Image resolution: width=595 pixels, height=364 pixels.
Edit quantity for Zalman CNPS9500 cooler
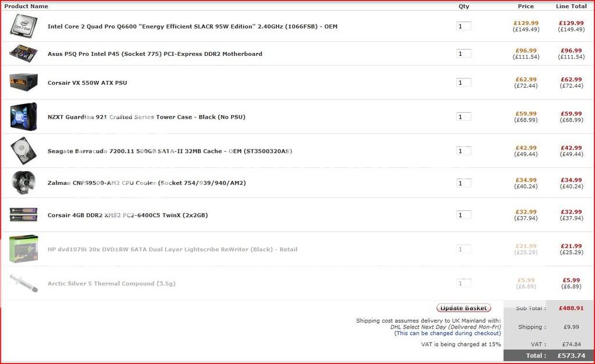tap(464, 183)
